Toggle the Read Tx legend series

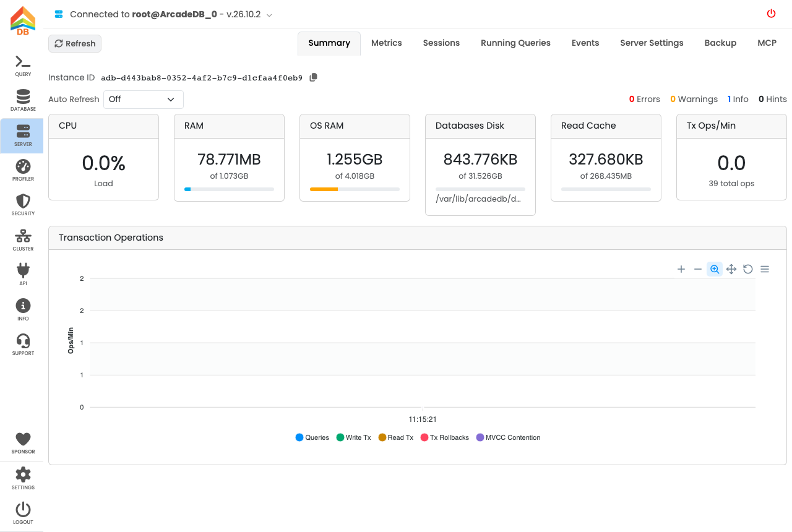tap(395, 437)
